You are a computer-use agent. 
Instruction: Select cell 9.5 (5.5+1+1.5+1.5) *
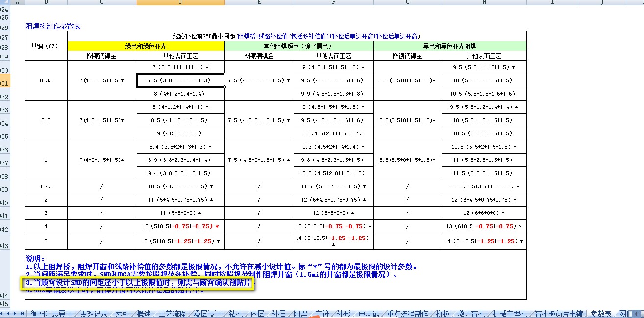pos(484,67)
